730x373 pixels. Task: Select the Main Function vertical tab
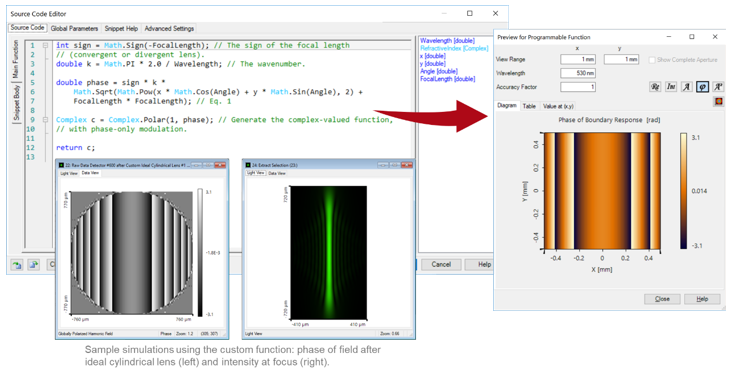16,59
